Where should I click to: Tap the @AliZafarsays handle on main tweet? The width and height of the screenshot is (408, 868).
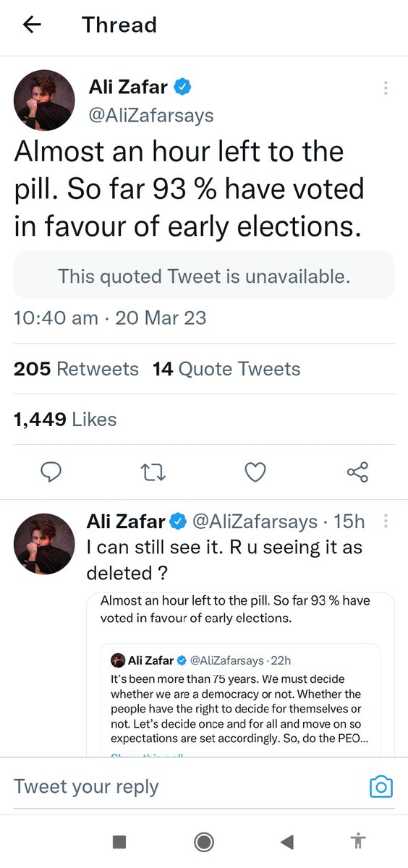151,115
